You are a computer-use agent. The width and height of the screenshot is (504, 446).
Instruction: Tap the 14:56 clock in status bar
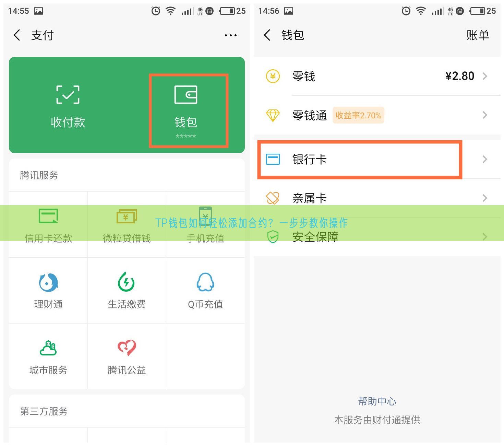pos(269,11)
